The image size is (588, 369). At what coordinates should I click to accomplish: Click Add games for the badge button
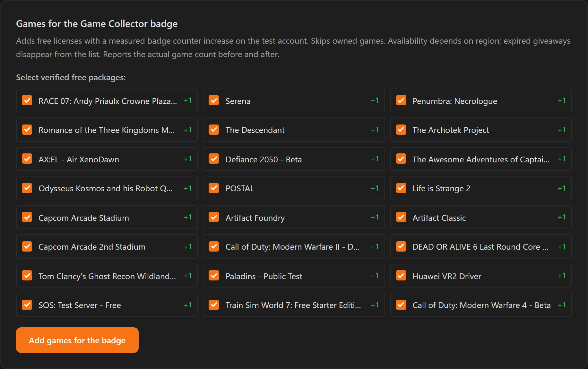[x=77, y=340]
